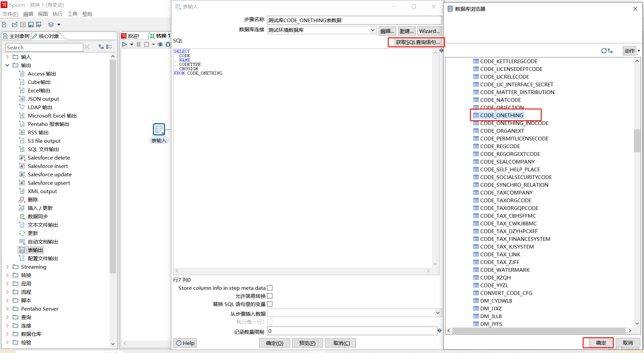The height and width of the screenshot is (353, 644).
Task: Open the 执行 menu
Action: (x=58, y=14)
